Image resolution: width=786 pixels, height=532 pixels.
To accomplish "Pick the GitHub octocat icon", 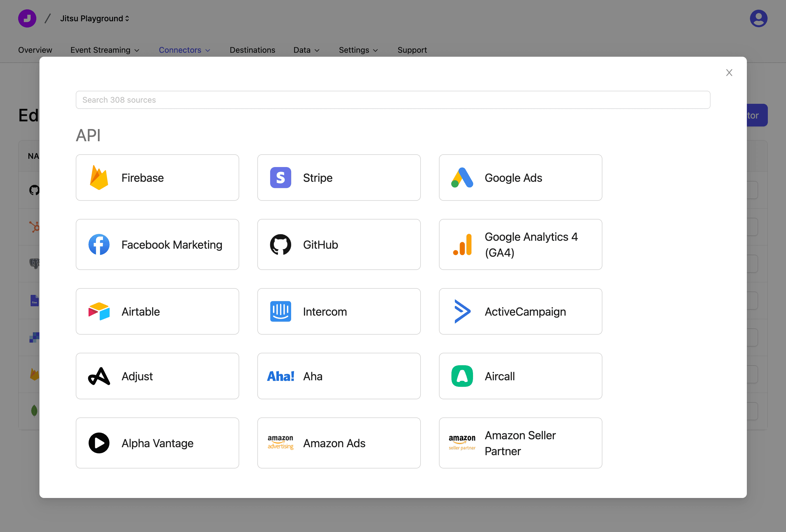I will (280, 244).
